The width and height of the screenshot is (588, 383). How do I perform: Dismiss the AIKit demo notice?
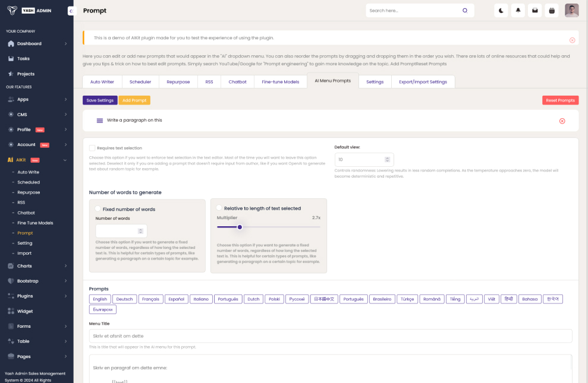click(573, 40)
